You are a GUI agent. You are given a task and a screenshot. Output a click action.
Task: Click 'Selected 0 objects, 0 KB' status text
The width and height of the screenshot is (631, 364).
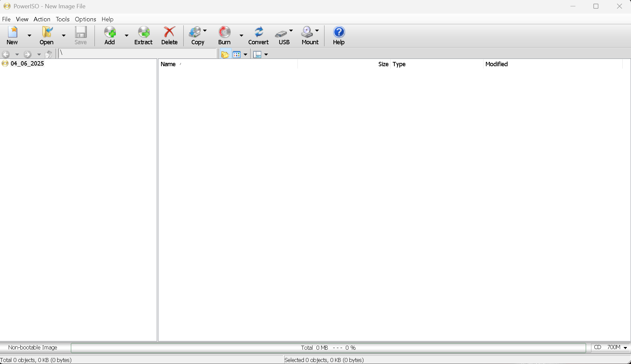324,360
